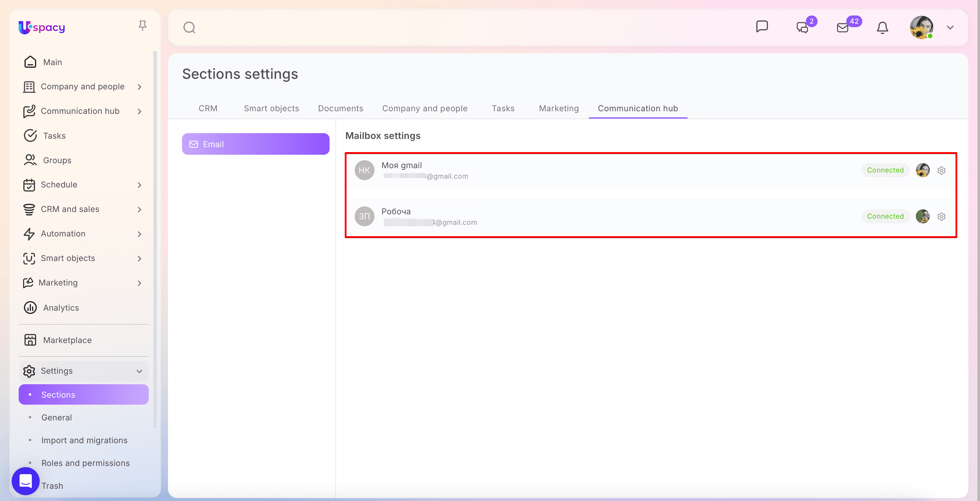Open the notifications bell
This screenshot has height=501, width=980.
coord(882,28)
